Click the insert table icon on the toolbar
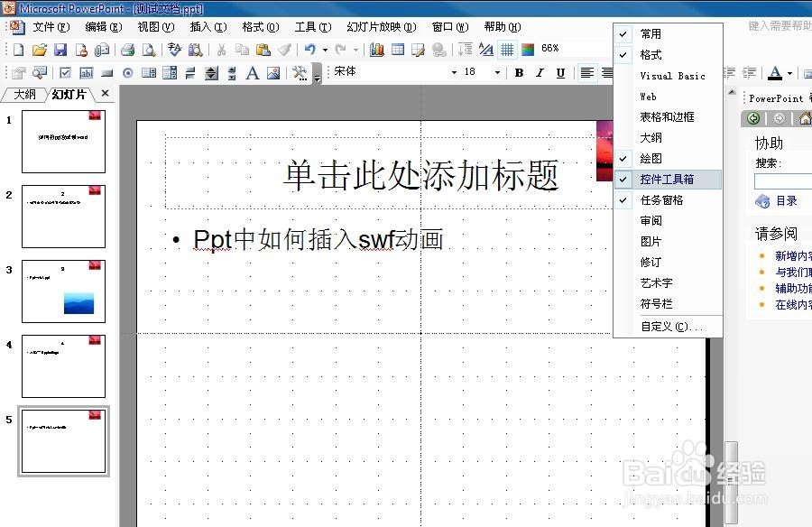 (x=398, y=50)
